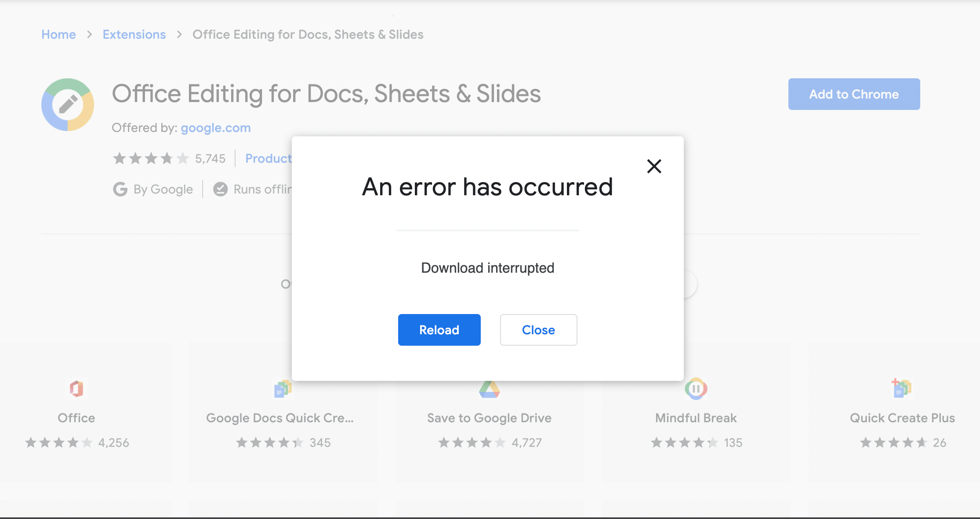Click the Add to Chrome button
The height and width of the screenshot is (519, 980).
[x=853, y=94]
